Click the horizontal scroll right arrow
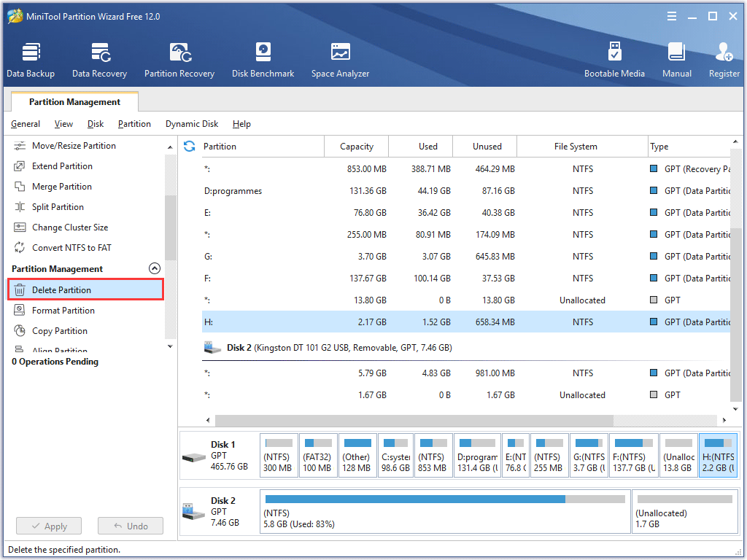 724,420
